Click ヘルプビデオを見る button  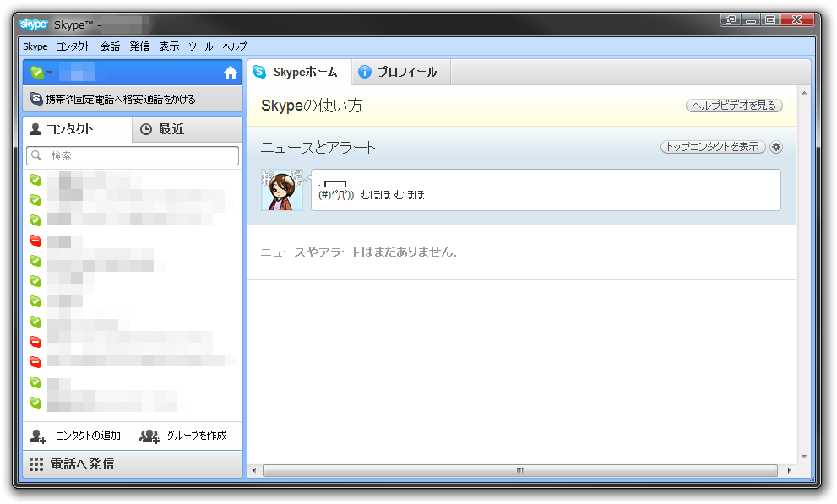click(734, 106)
